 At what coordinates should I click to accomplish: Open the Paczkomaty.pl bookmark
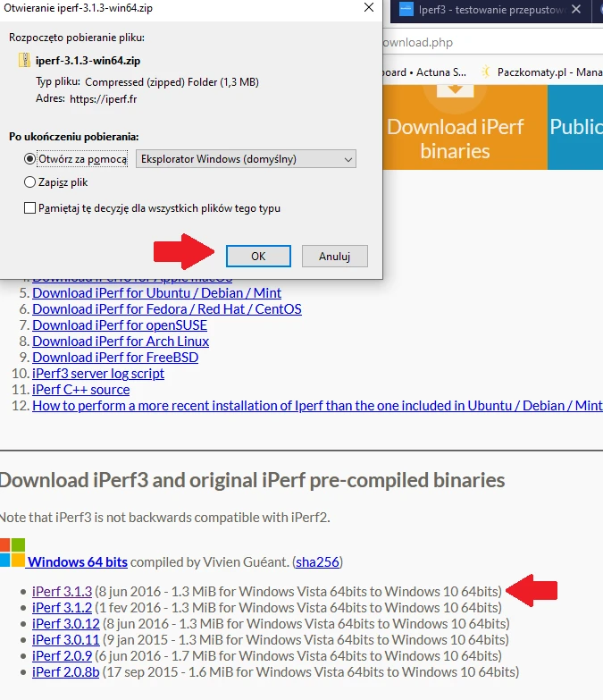pyautogui.click(x=542, y=72)
